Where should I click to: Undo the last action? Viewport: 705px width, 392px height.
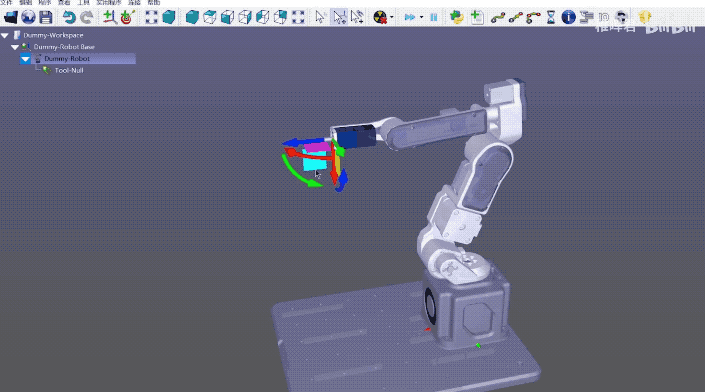coord(69,18)
